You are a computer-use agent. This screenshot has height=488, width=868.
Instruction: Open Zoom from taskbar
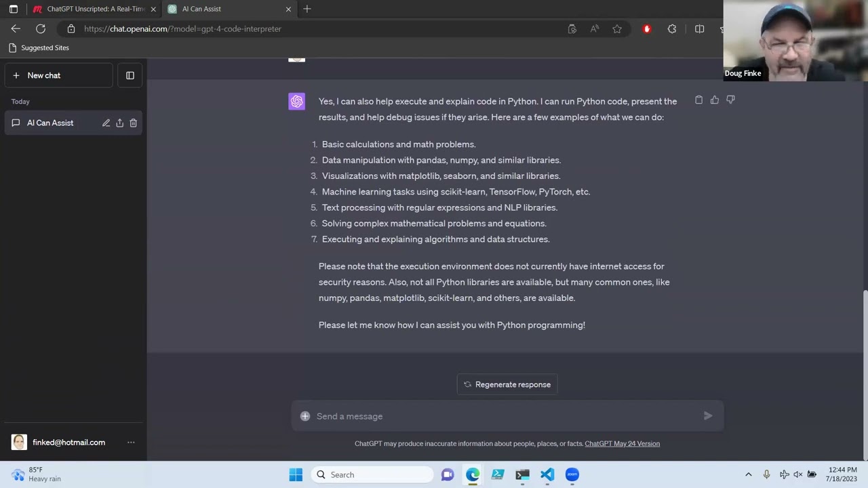click(x=572, y=474)
